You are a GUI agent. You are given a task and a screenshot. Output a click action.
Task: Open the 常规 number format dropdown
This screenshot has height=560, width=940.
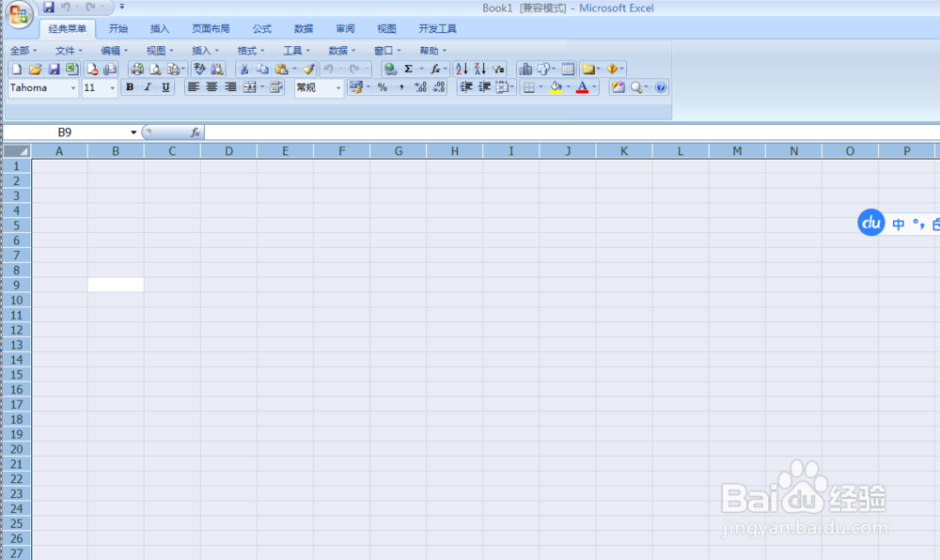pos(338,88)
